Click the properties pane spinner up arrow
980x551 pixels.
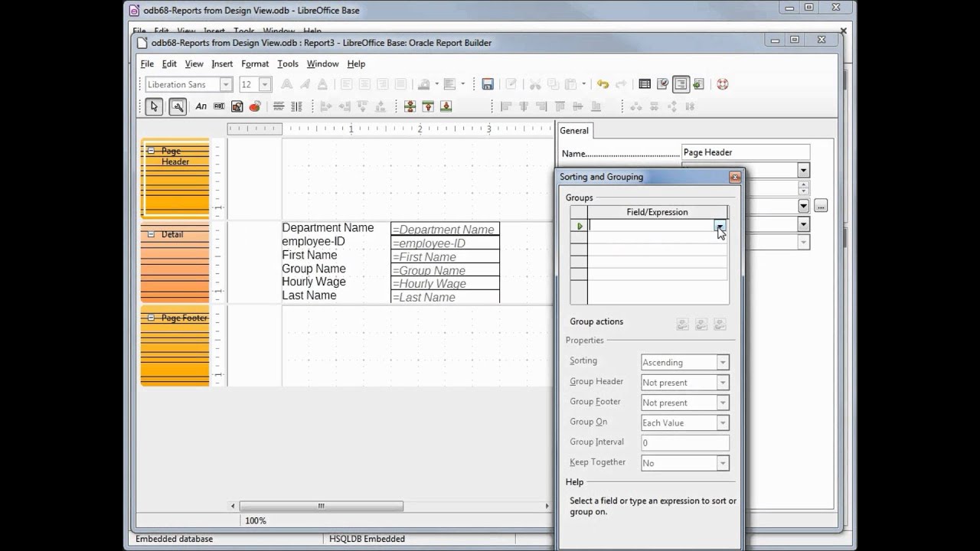click(x=803, y=184)
